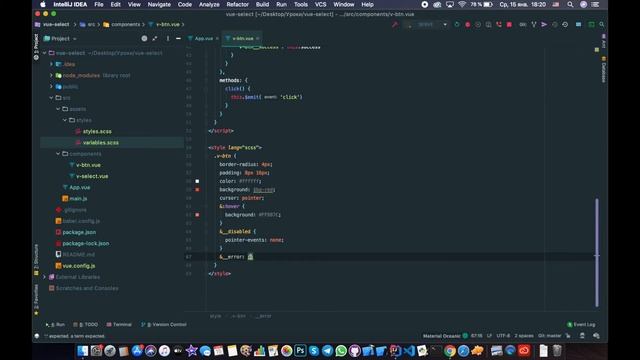
Task: Open main.js in project tree
Action: tap(78, 198)
